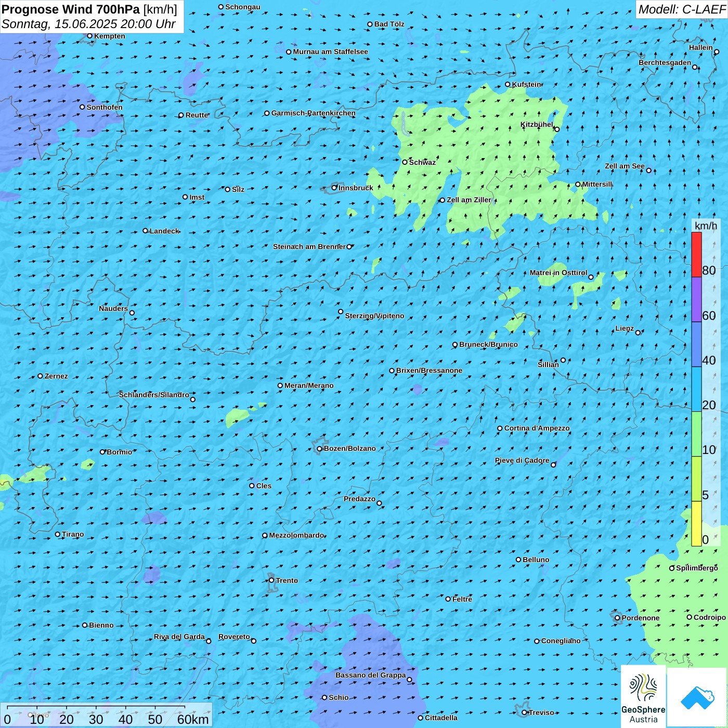Click the 'Sterzing/Vipiteno' label
The width and height of the screenshot is (728, 728).
(x=374, y=316)
